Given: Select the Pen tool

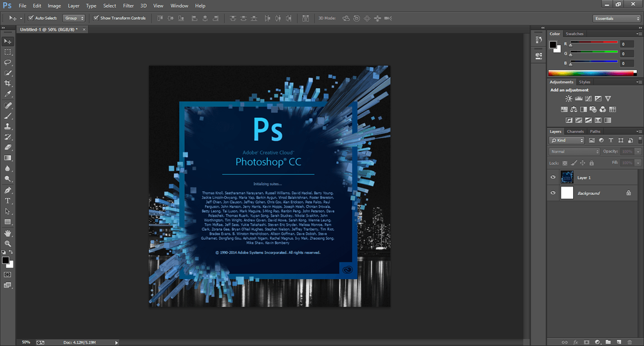Looking at the screenshot, I should pyautogui.click(x=7, y=190).
